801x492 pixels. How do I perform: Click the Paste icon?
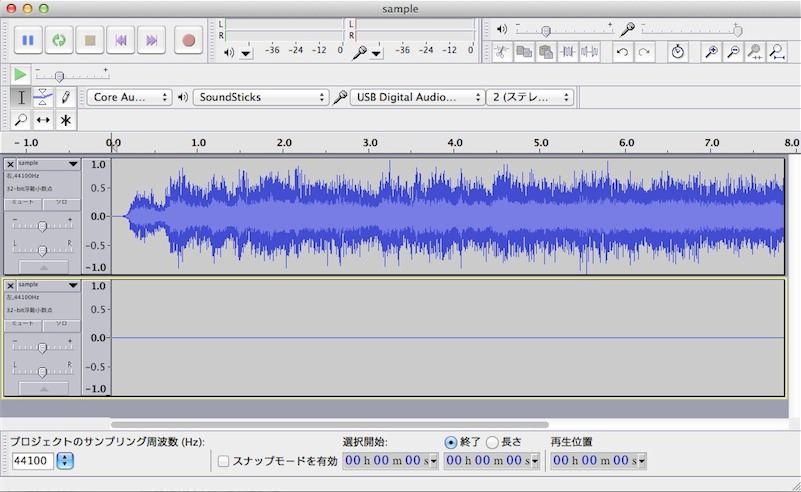pos(546,52)
